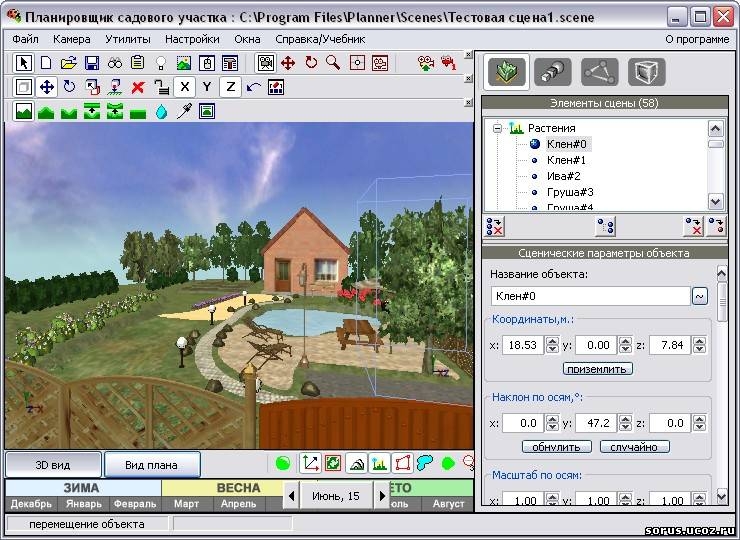Open a scene with the folder icon

click(69, 63)
